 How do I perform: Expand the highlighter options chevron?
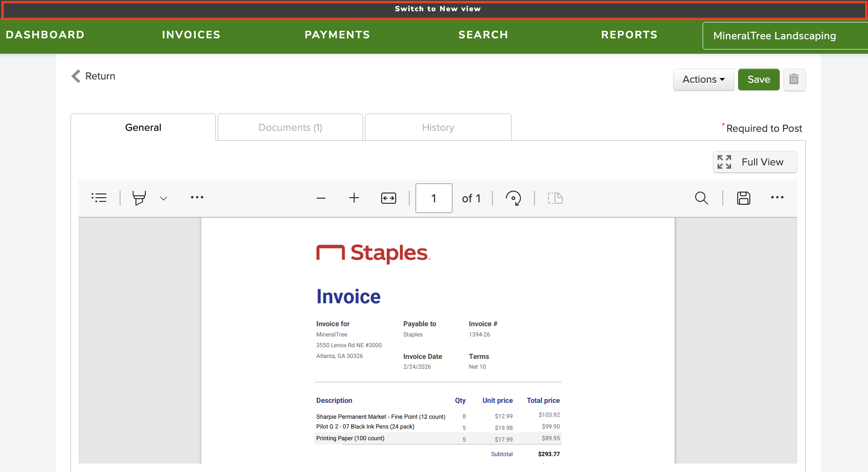pos(164,198)
